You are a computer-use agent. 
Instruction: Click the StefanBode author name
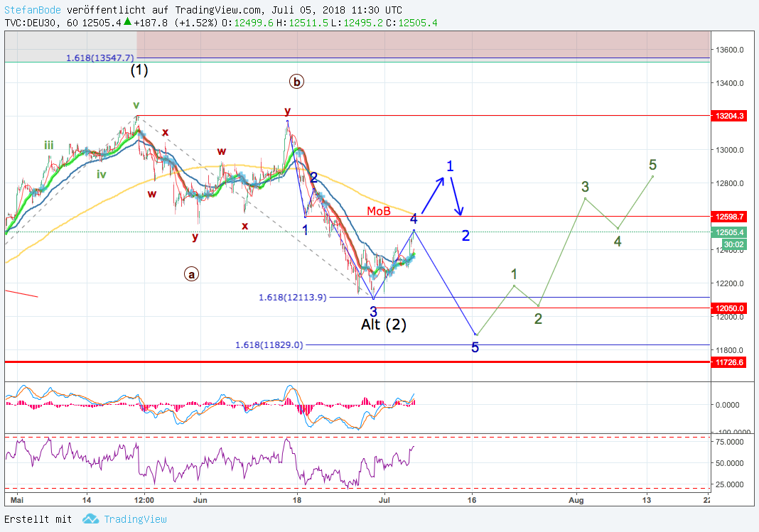(33, 10)
